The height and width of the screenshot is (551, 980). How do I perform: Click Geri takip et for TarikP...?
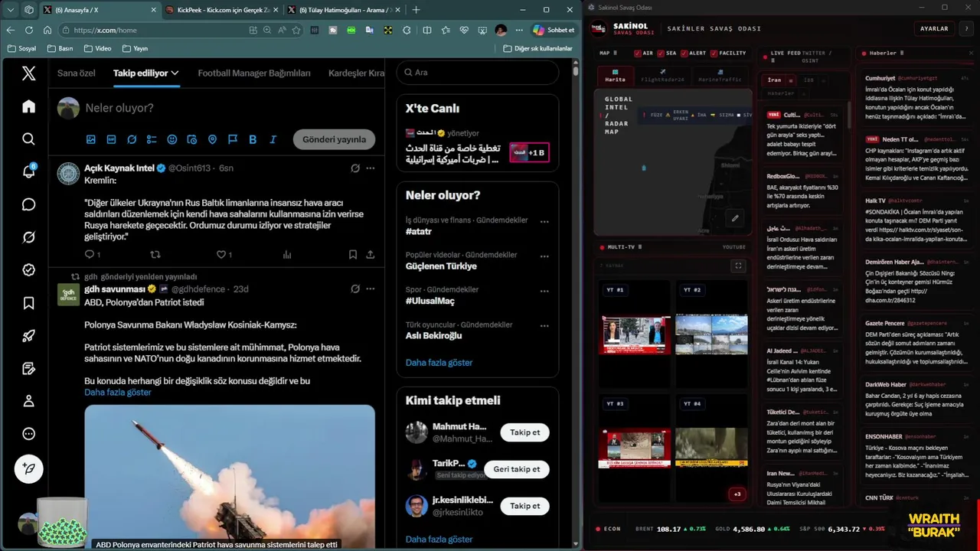point(517,469)
